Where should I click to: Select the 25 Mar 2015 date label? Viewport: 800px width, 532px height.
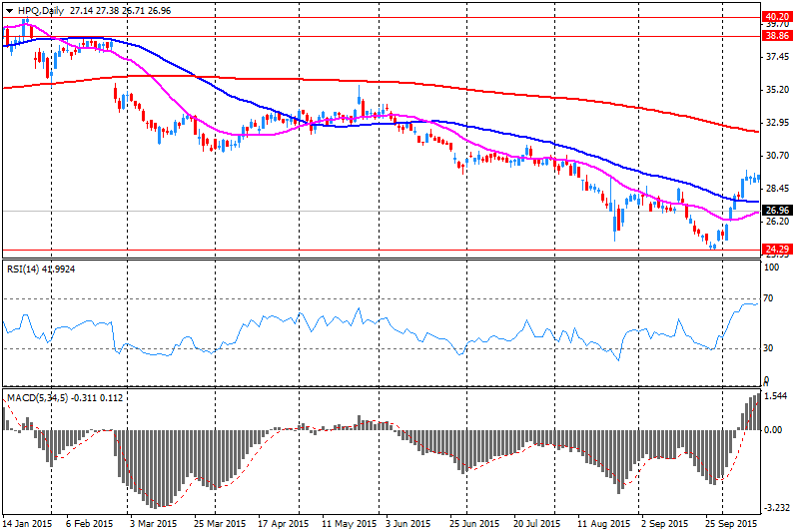pos(220,524)
